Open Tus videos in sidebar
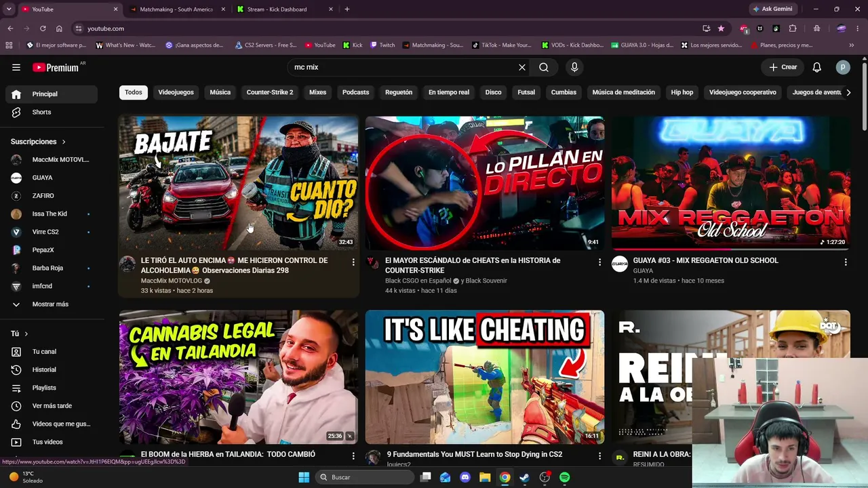 (52, 442)
